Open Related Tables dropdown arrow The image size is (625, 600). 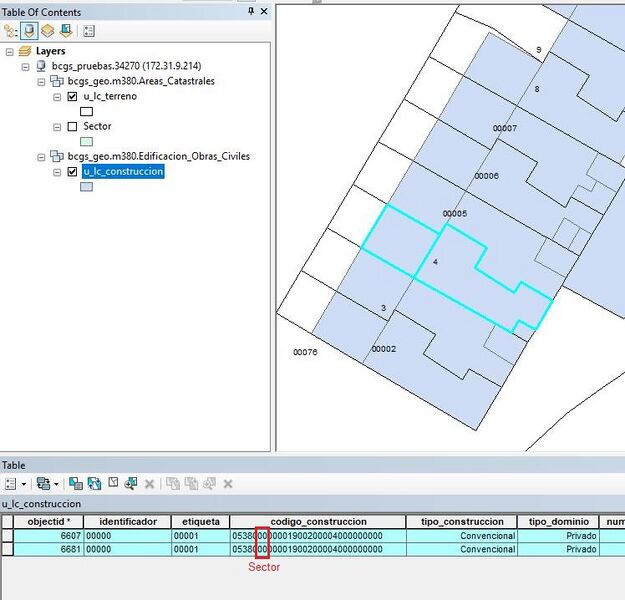(56, 484)
